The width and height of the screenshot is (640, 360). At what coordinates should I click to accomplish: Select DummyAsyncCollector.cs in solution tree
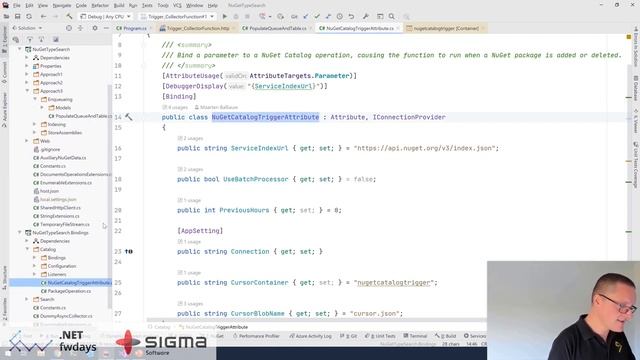[x=63, y=316]
